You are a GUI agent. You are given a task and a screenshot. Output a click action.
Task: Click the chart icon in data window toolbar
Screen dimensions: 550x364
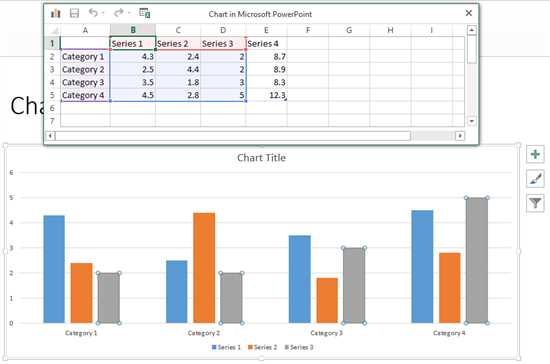[x=55, y=13]
